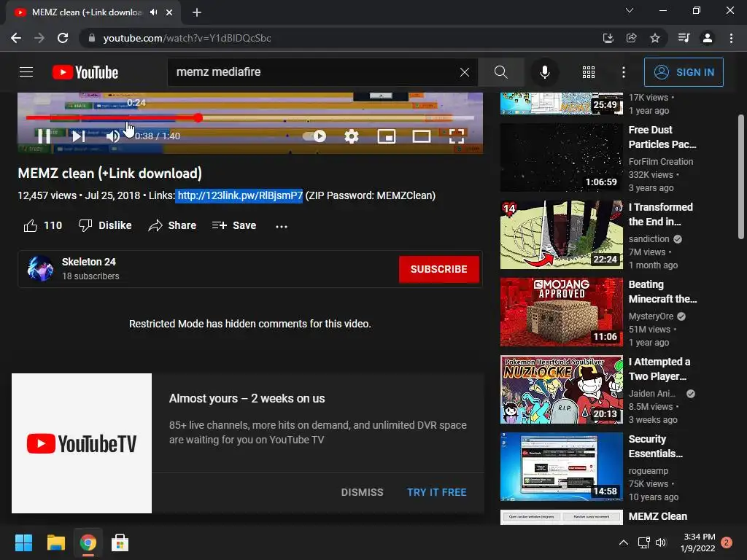Reload the YouTube page
The image size is (747, 560).
[x=63, y=38]
